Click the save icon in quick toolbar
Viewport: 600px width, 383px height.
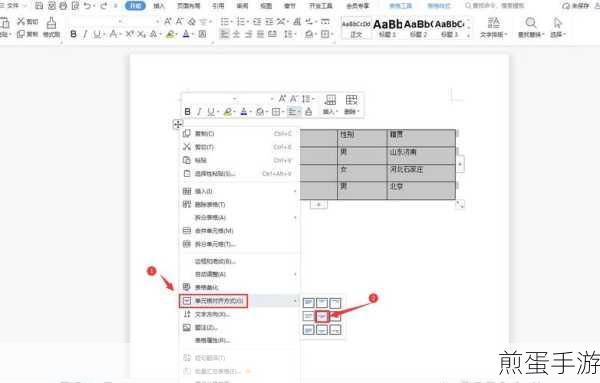point(39,6)
